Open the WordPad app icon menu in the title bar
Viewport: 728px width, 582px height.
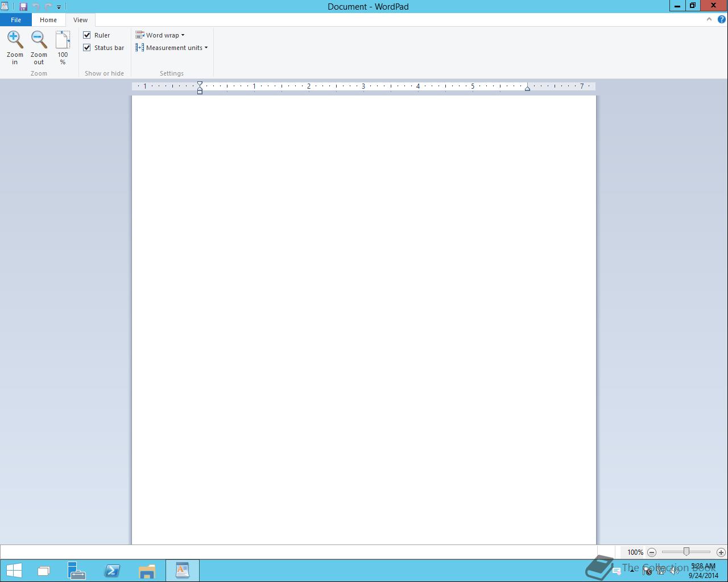[x=5, y=6]
